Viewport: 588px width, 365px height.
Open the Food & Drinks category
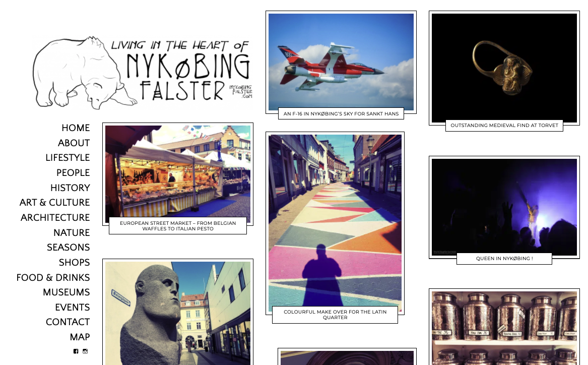coord(53,278)
